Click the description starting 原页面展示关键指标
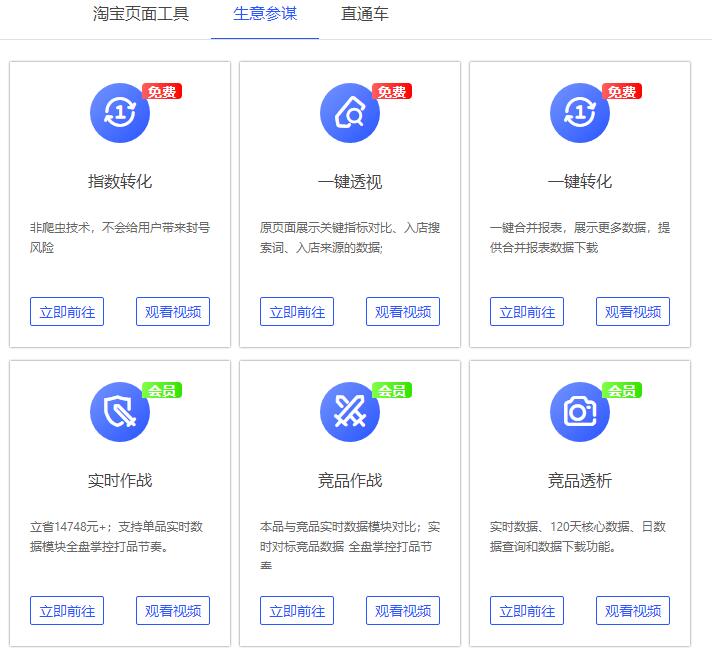The image size is (712, 652). click(350, 237)
